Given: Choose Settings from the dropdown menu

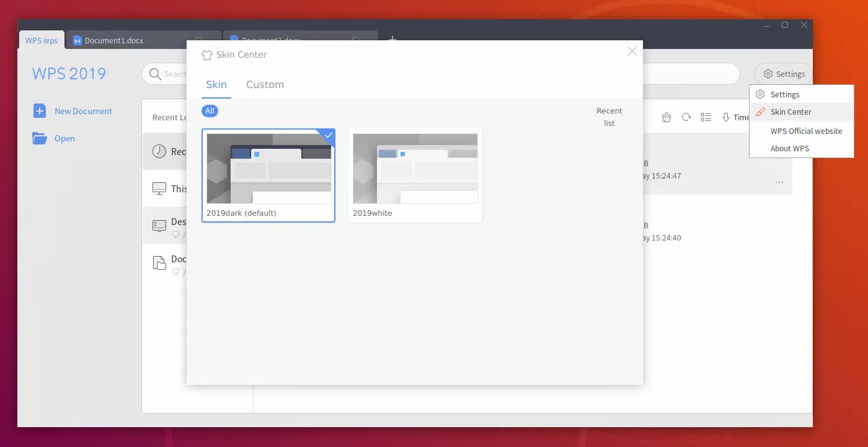Looking at the screenshot, I should click(x=801, y=95).
